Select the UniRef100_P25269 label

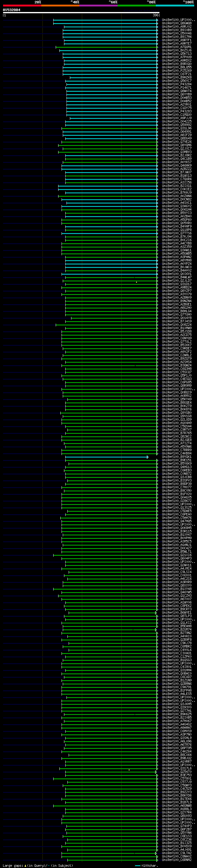click(176, 71)
